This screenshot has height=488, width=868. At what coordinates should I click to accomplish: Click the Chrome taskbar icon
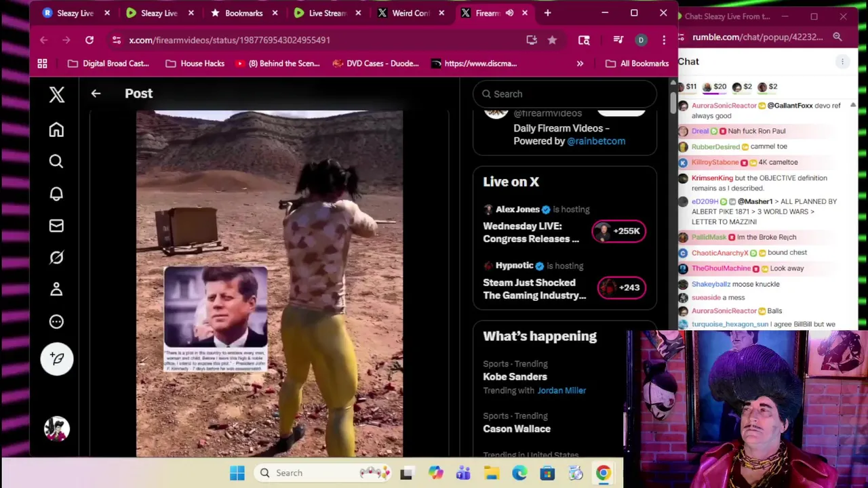(x=603, y=473)
